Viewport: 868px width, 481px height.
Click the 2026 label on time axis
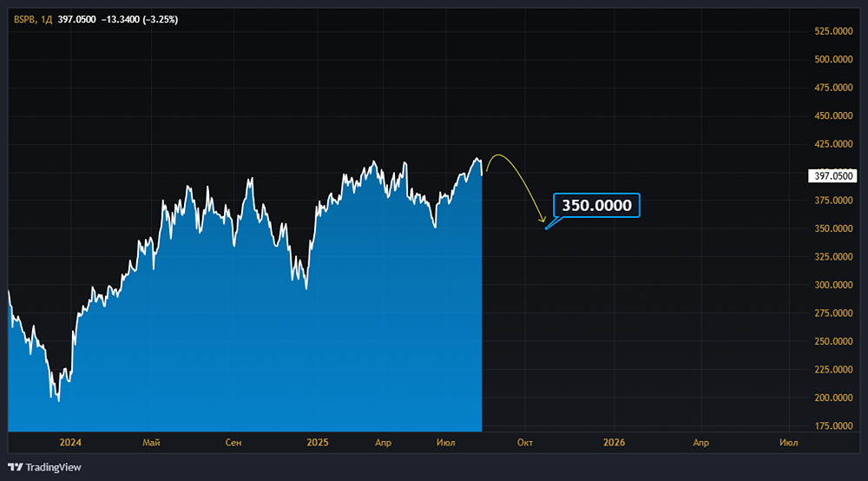point(614,442)
